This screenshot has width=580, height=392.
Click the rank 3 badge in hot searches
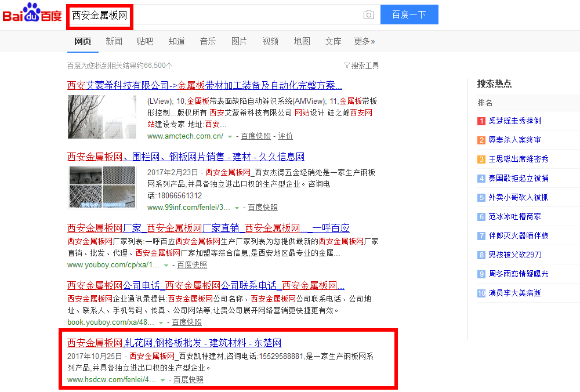point(481,159)
